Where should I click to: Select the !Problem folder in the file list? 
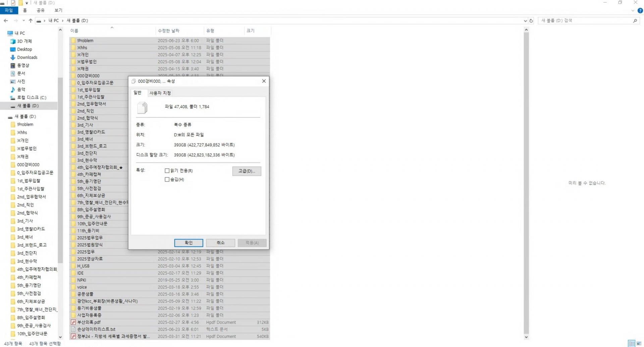(170, 41)
